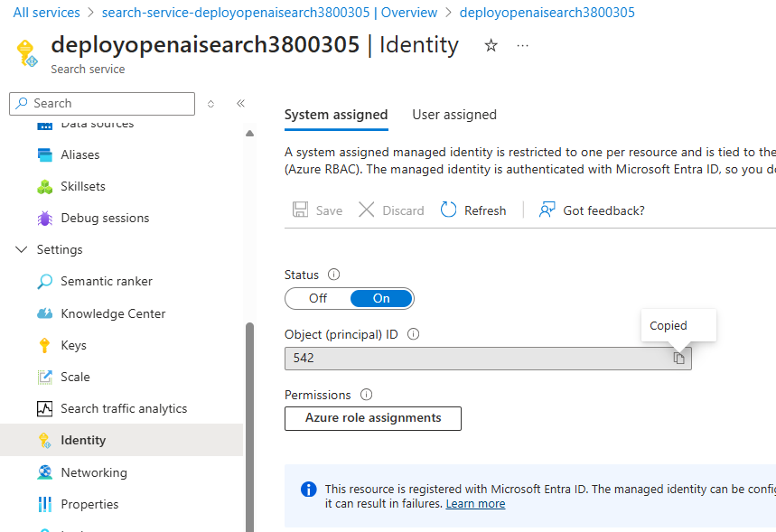Click the Copied tooltip text

(x=668, y=326)
